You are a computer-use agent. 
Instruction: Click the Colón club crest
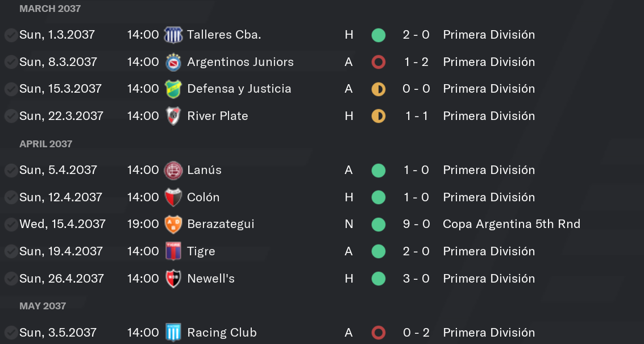(173, 197)
